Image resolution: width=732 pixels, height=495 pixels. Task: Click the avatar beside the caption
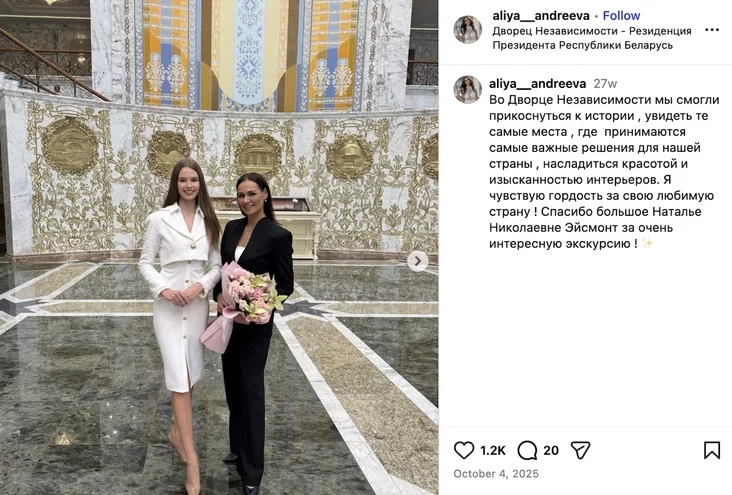click(468, 89)
